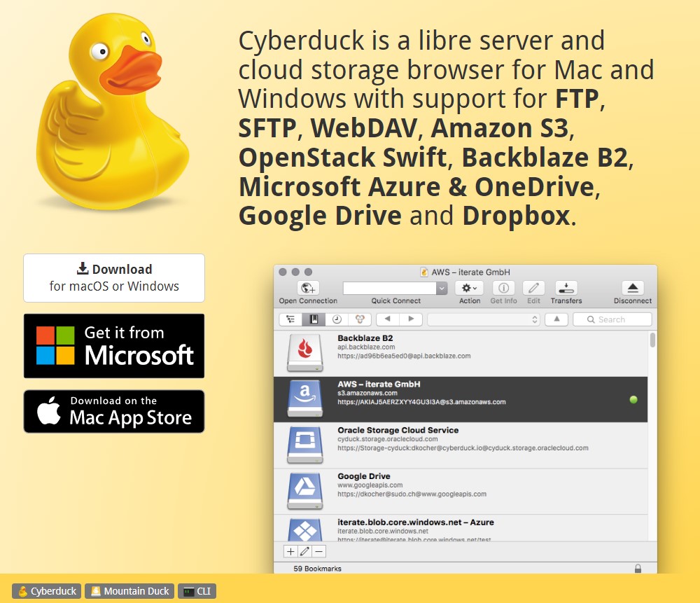Screen dimensions: 700x603
Task: Click Download for macOS or Windows button
Action: [114, 278]
